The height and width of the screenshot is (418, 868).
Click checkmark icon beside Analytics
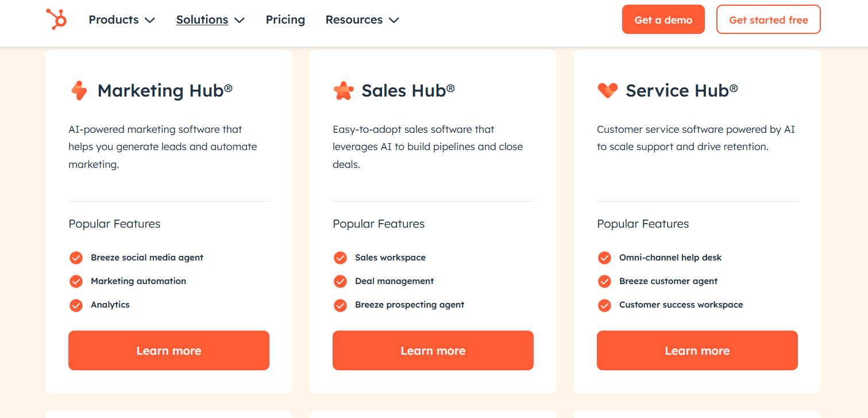tap(76, 305)
